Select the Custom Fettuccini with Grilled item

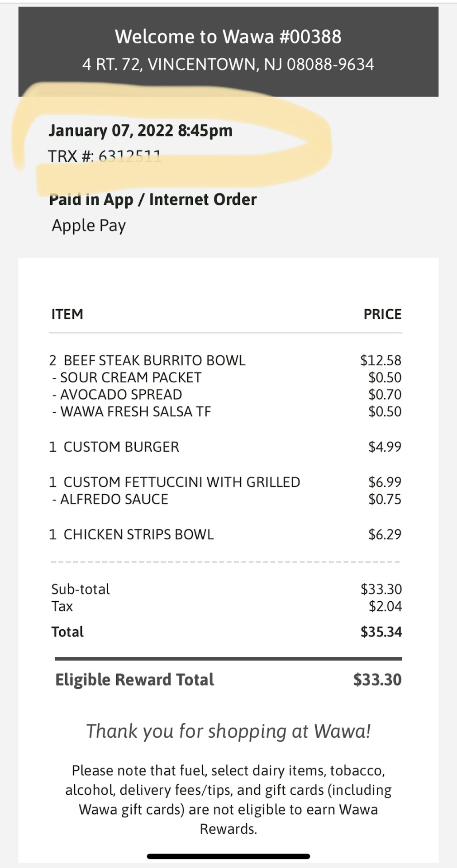174,482
